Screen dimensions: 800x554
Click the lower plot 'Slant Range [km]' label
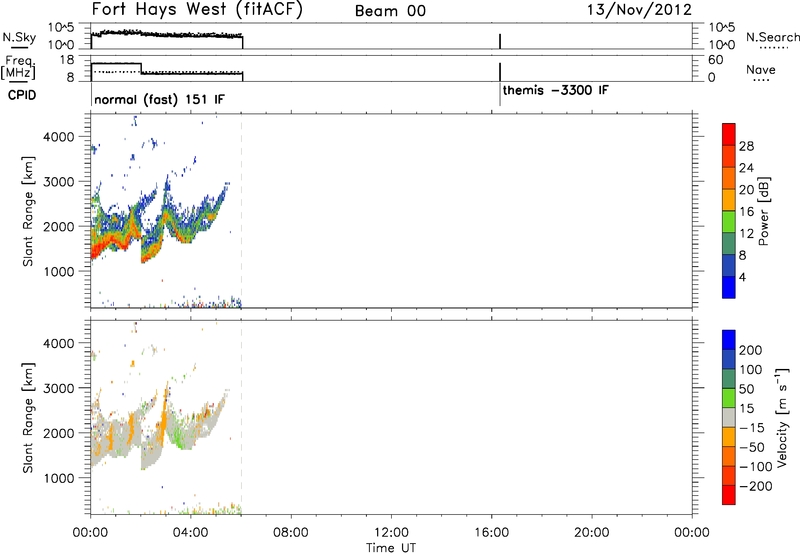point(28,417)
